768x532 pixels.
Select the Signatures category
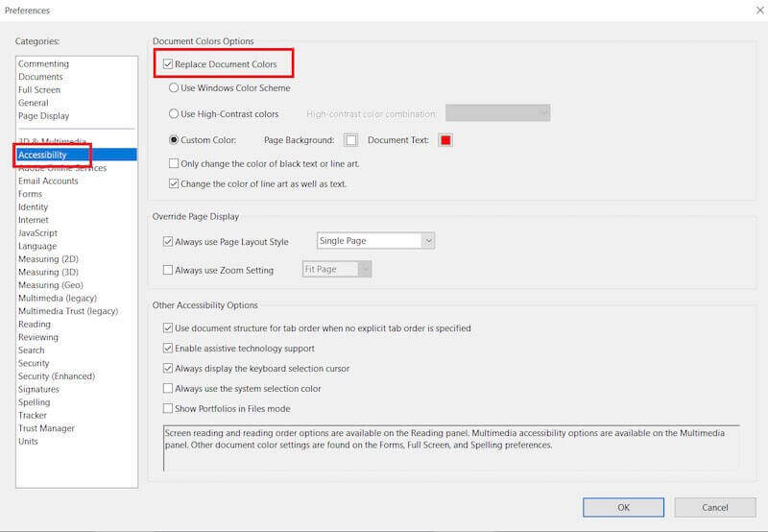38,390
